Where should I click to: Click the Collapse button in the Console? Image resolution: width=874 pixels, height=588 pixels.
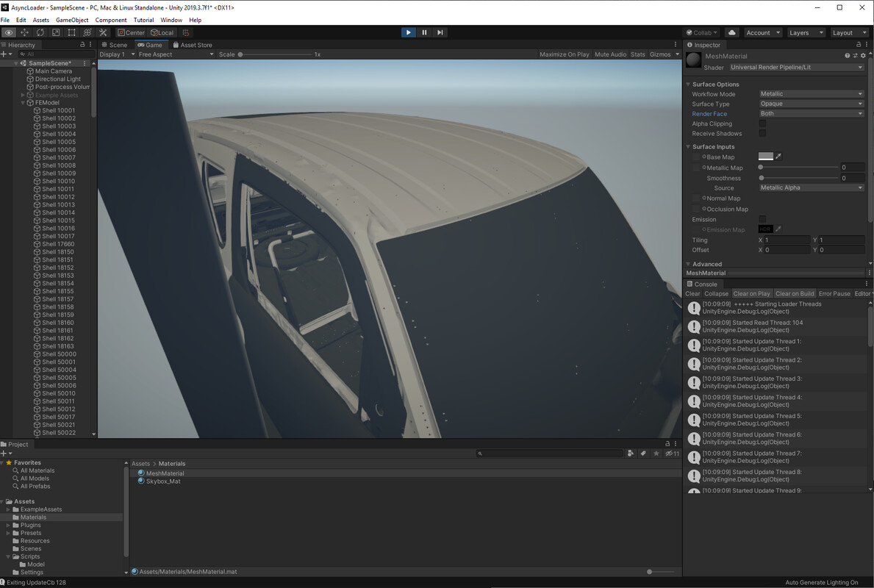click(716, 293)
